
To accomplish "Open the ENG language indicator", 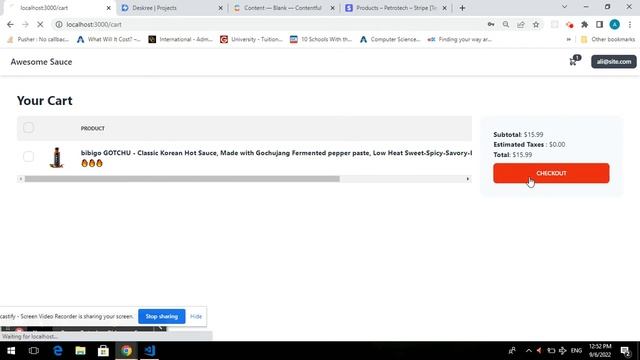I will (576, 351).
